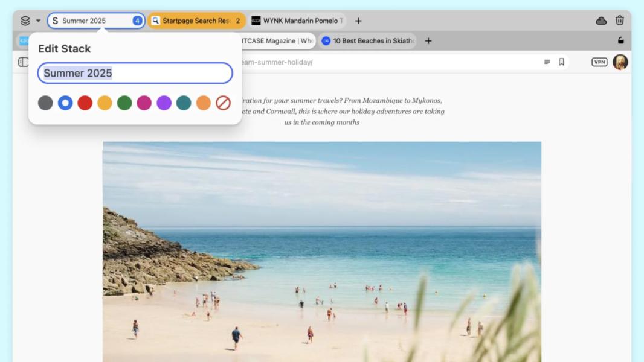This screenshot has height=362, width=644.
Task: Open the cloud sync icon
Action: (601, 21)
